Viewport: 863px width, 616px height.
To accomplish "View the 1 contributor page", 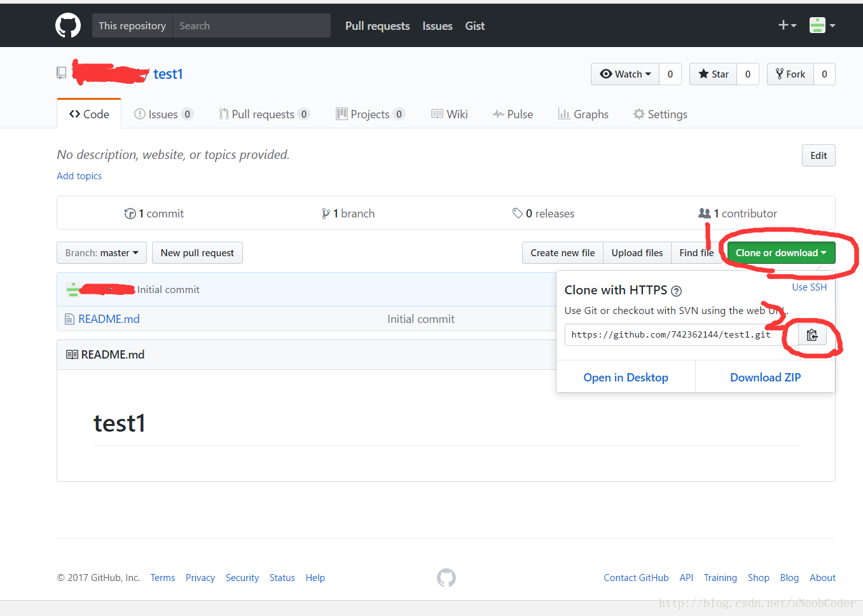I will pyautogui.click(x=738, y=214).
